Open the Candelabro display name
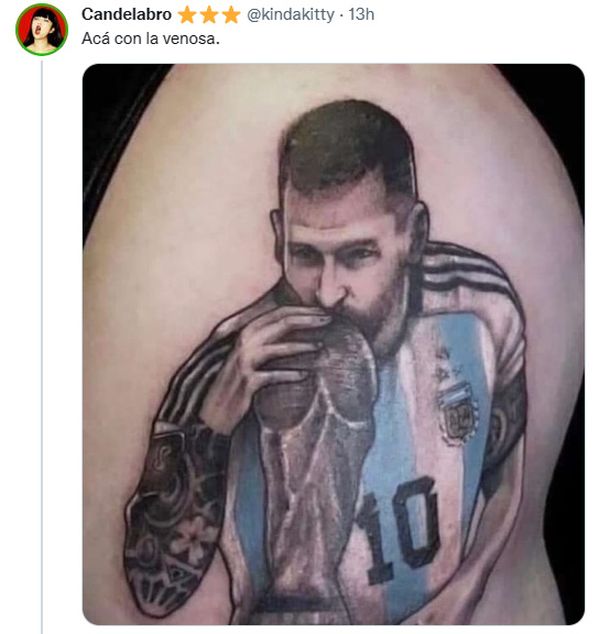This screenshot has width=610, height=634. [x=127, y=15]
